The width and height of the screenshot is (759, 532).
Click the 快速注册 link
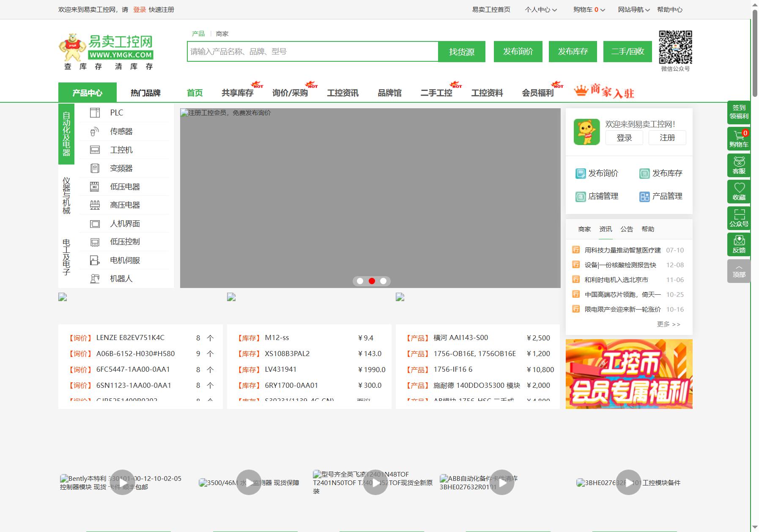[x=162, y=10]
